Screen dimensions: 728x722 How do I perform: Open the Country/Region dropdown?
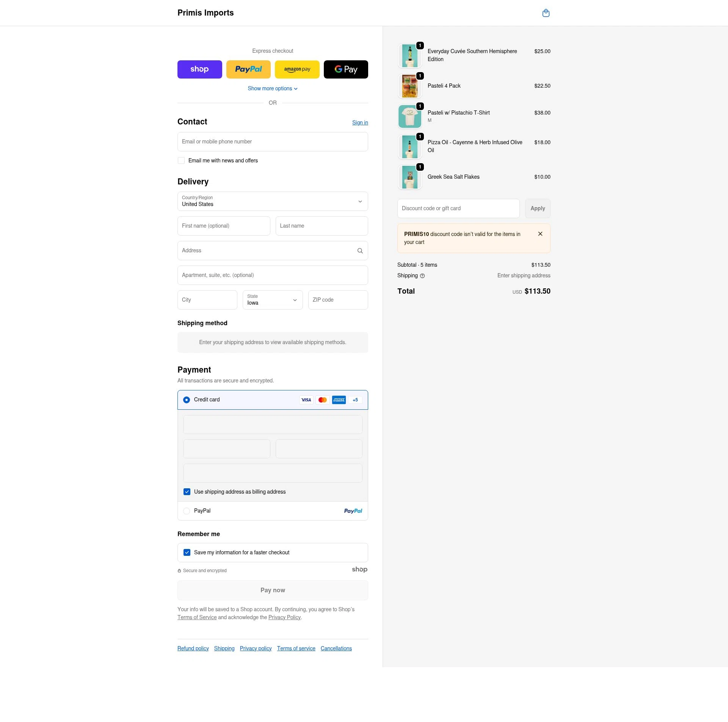click(x=272, y=201)
